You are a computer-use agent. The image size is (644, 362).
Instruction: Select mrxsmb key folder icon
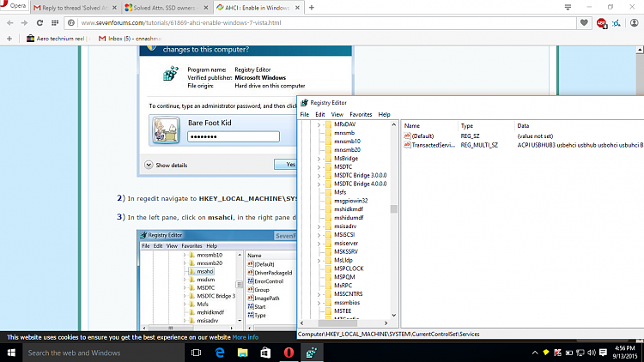(328, 133)
